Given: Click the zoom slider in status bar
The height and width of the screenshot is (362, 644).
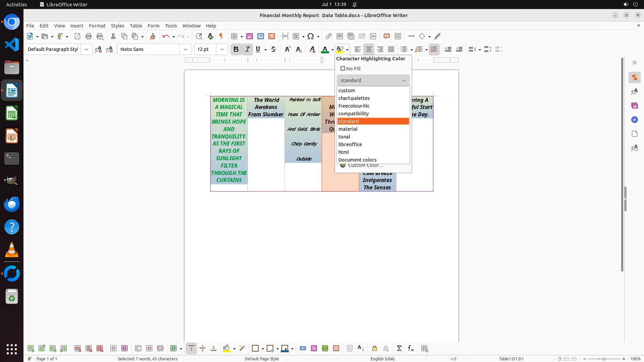Looking at the screenshot, I should [604, 359].
